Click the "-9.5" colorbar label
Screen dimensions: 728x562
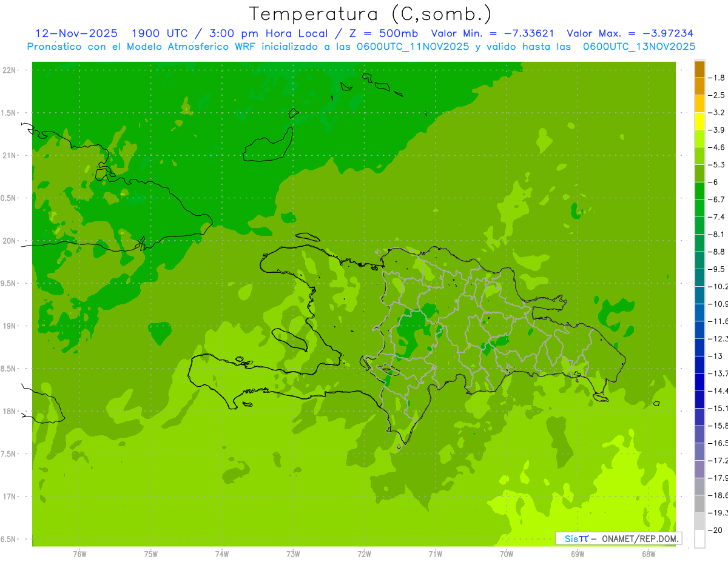coord(717,269)
